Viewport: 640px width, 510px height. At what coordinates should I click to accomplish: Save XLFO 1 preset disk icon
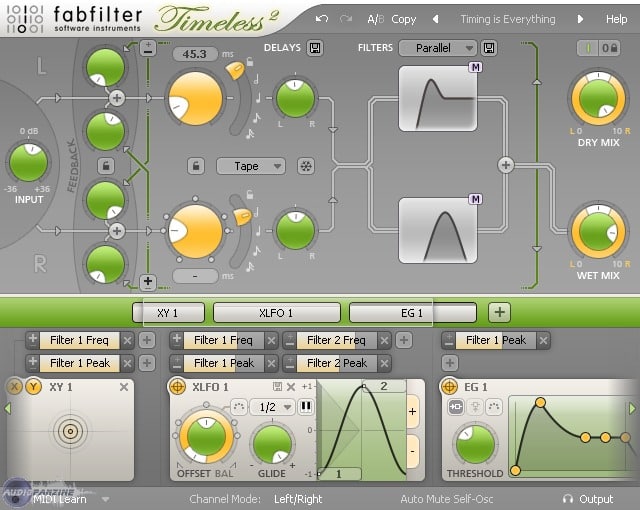pyautogui.click(x=278, y=387)
